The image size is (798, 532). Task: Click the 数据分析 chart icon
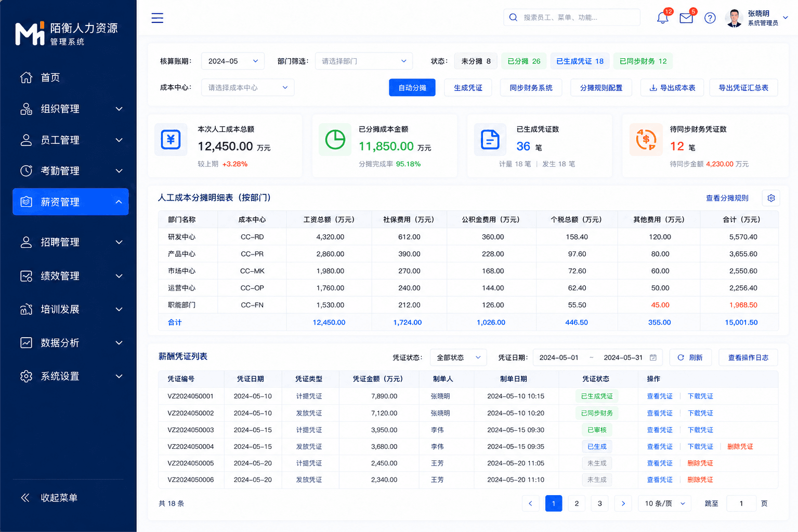pos(26,343)
